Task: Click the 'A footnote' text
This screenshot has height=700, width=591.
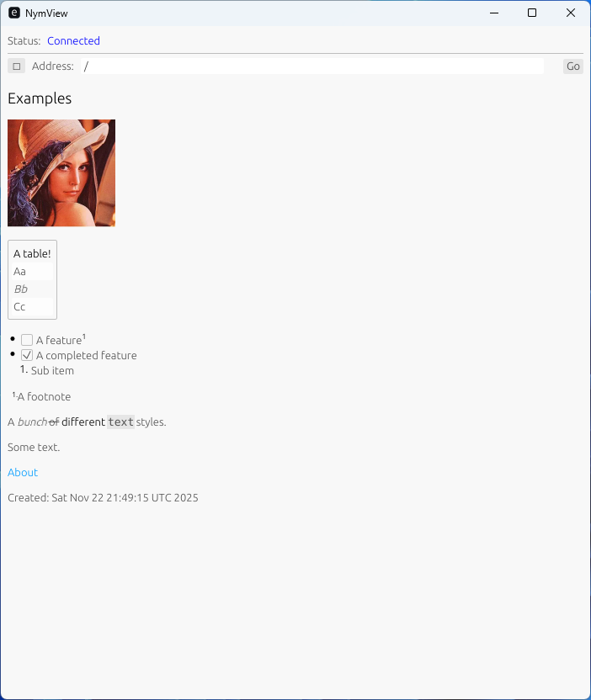Action: click(44, 396)
